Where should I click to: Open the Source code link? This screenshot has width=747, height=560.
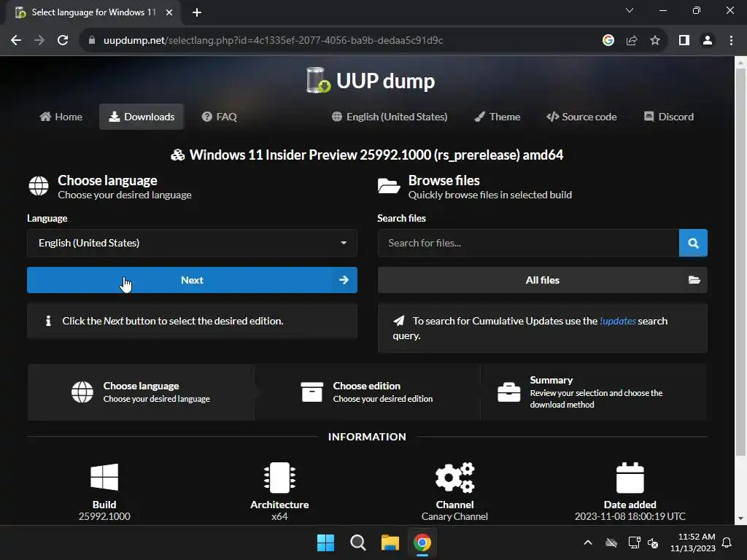(581, 117)
